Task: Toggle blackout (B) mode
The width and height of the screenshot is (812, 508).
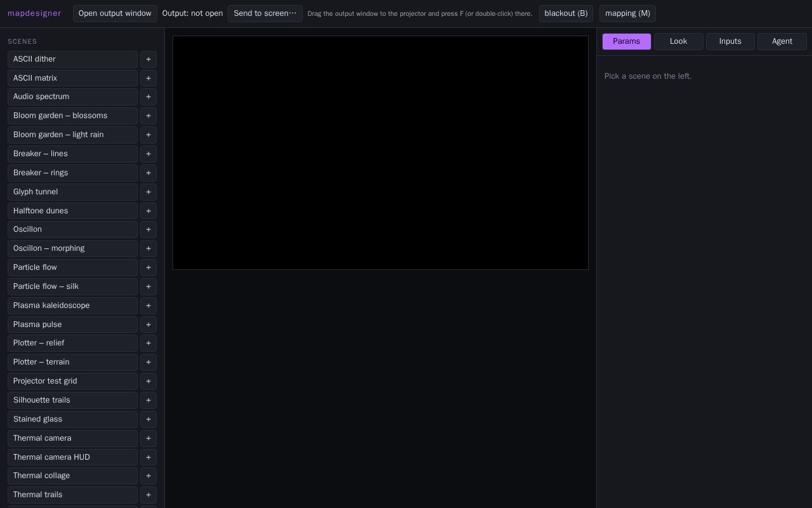Action: pyautogui.click(x=566, y=13)
